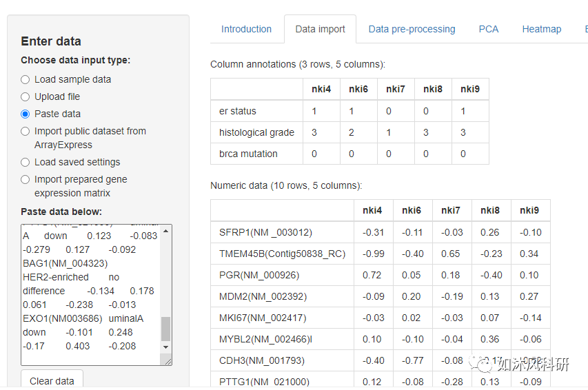The image size is (588, 390).
Task: Select the Paste data radio button
Action: click(x=26, y=114)
